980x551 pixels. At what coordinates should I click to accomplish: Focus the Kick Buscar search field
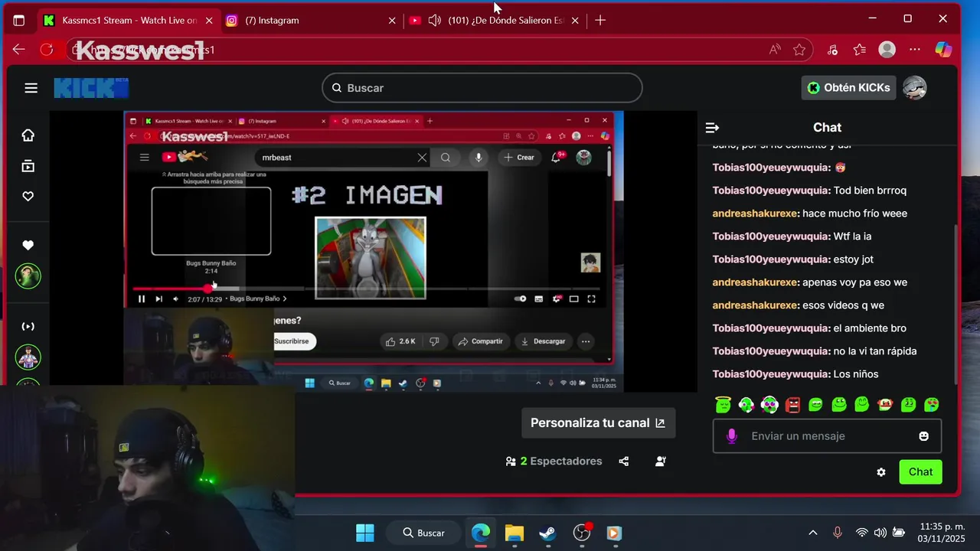pos(482,88)
